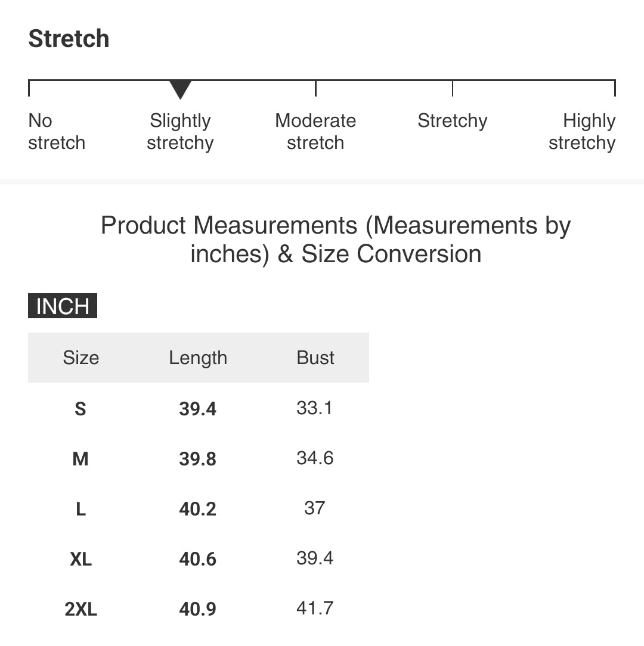This screenshot has height=646, width=644.
Task: Click the Product Measurements title text
Action: pos(336,240)
